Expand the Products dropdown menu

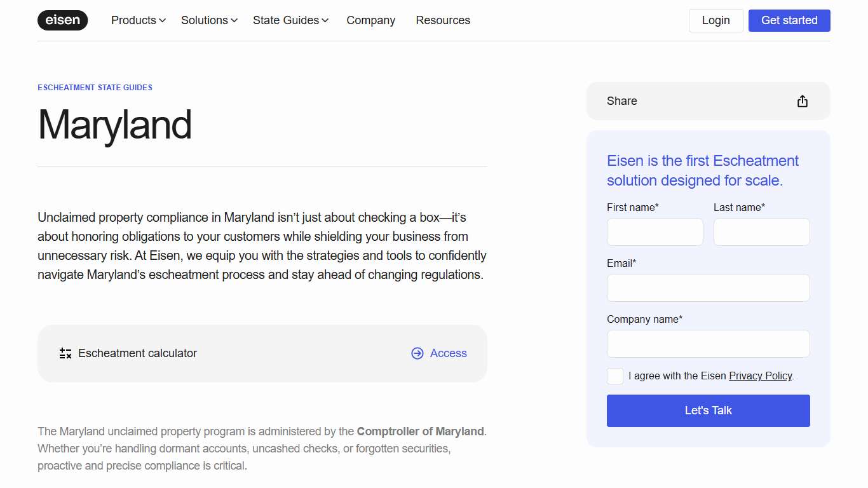[138, 20]
